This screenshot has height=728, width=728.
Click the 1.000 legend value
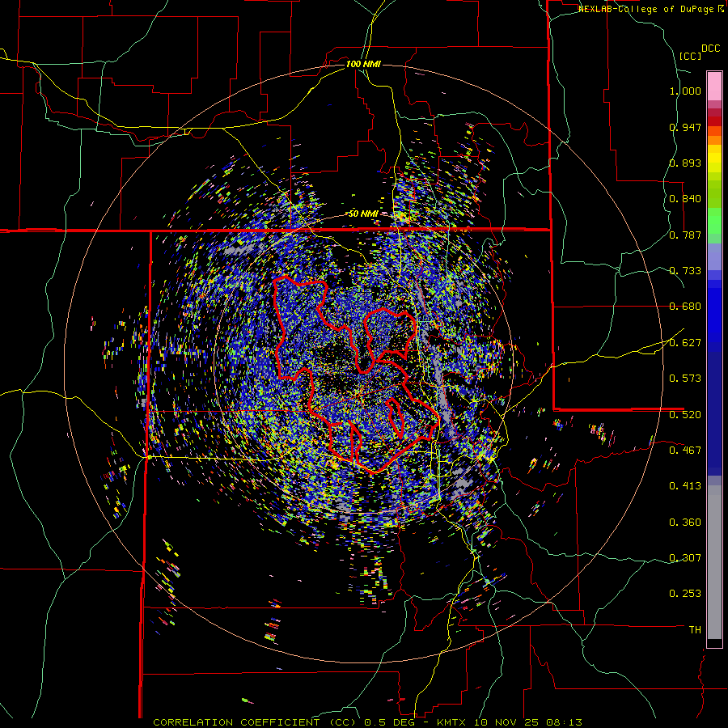tap(685, 91)
